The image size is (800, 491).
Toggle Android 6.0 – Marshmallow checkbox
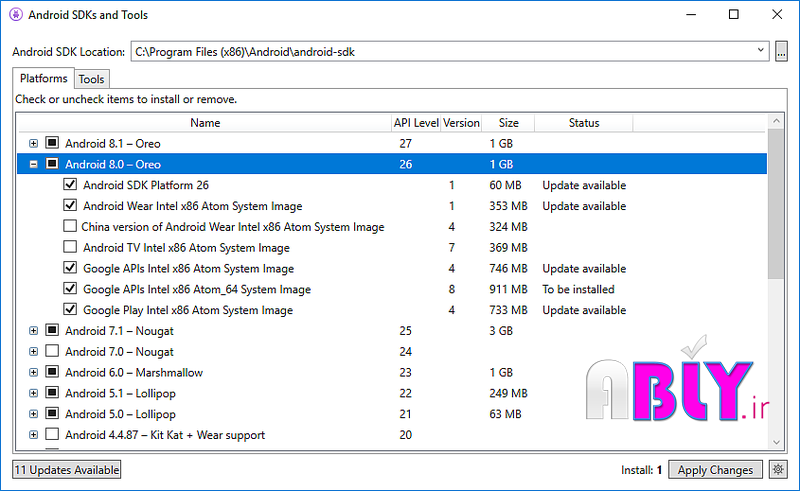[52, 372]
